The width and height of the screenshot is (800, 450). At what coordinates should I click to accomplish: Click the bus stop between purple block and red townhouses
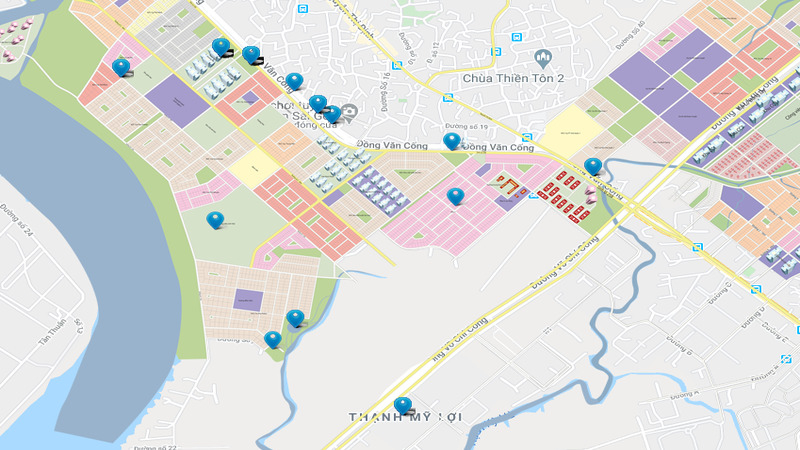coord(533,195)
